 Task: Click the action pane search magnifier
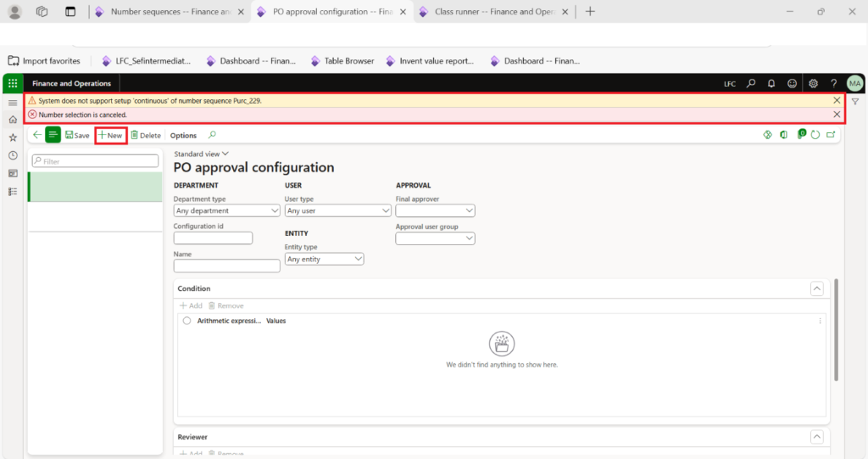[x=212, y=135]
